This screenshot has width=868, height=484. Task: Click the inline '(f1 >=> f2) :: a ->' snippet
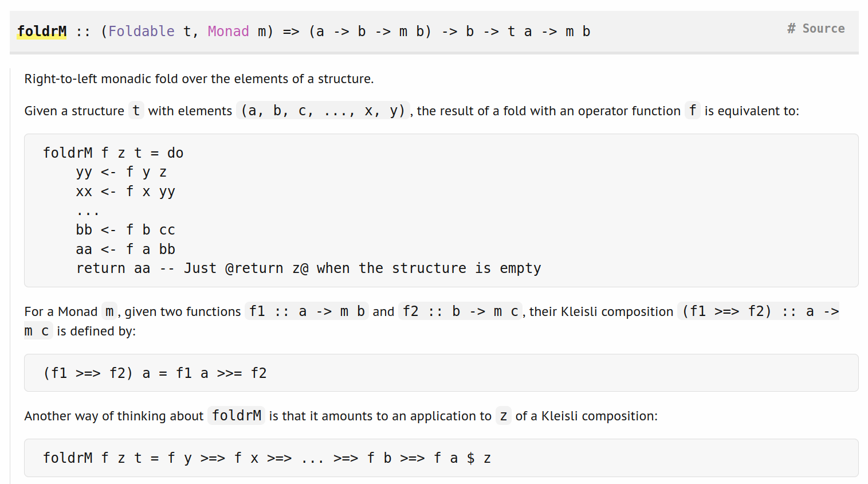click(x=758, y=311)
